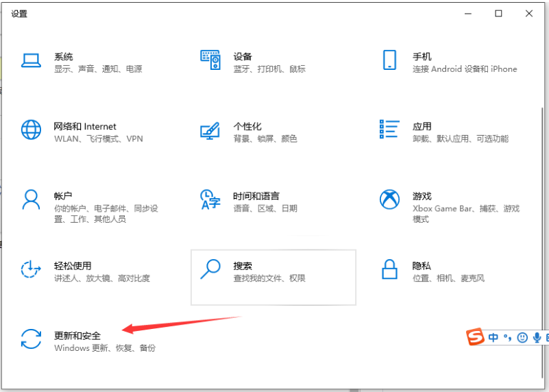Click the Sogou S logo icon
Viewport: 549px width, 392px height.
[476, 337]
